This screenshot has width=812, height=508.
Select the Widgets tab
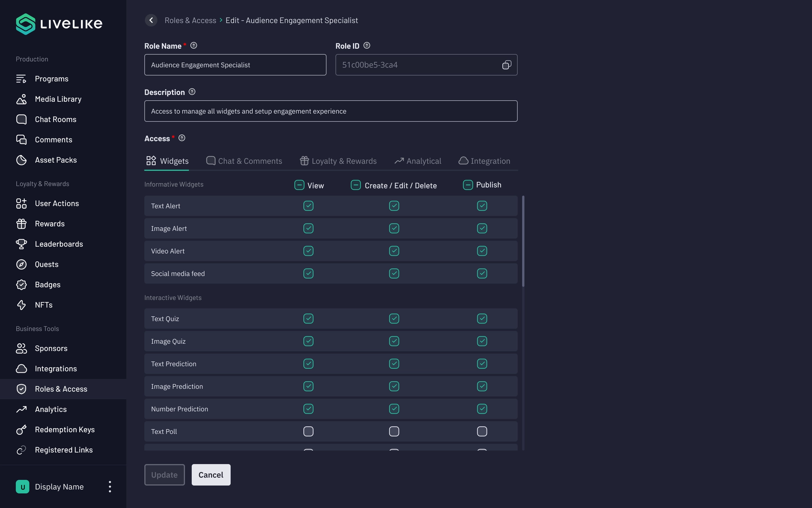click(x=167, y=161)
